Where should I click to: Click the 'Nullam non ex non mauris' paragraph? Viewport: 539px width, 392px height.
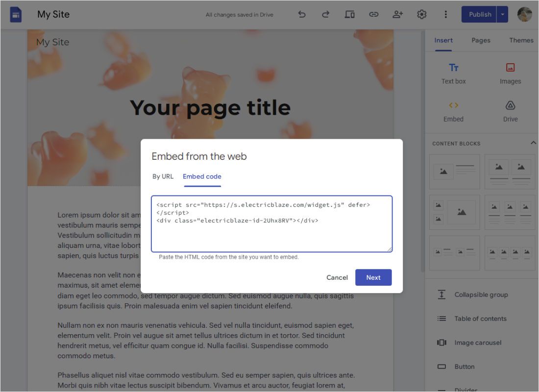pyautogui.click(x=206, y=341)
